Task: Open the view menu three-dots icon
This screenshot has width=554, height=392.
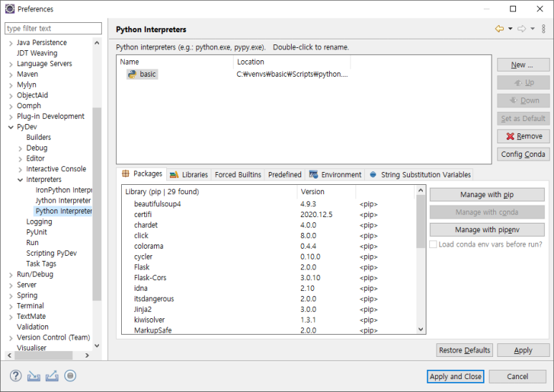Action: coord(543,29)
